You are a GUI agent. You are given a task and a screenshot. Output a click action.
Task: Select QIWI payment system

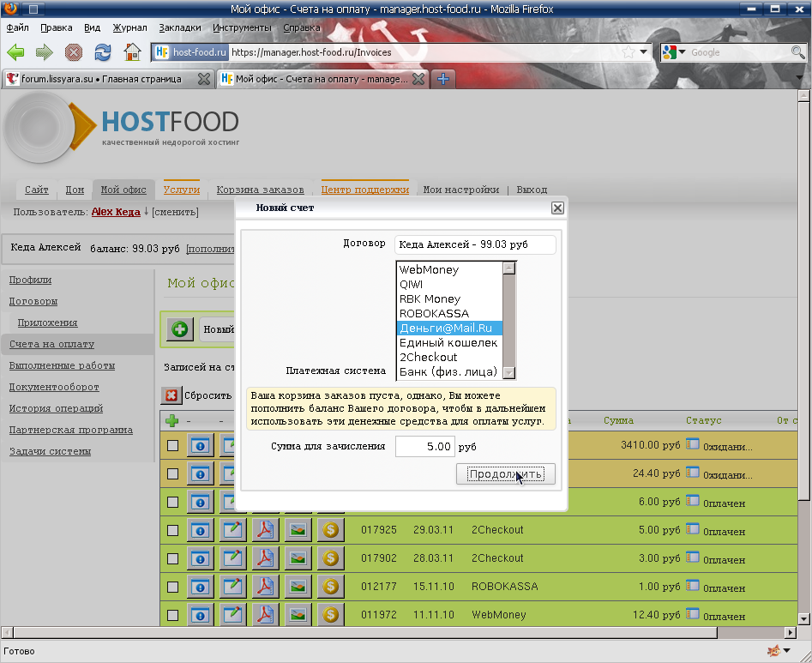point(449,285)
